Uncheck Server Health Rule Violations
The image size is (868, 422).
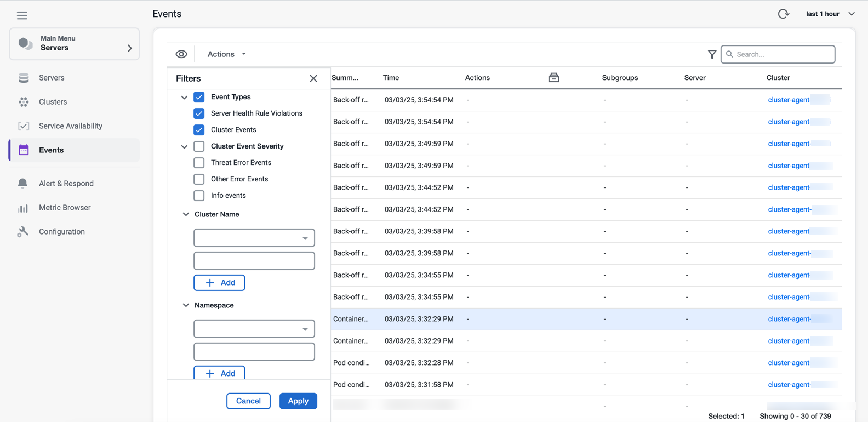pos(199,113)
